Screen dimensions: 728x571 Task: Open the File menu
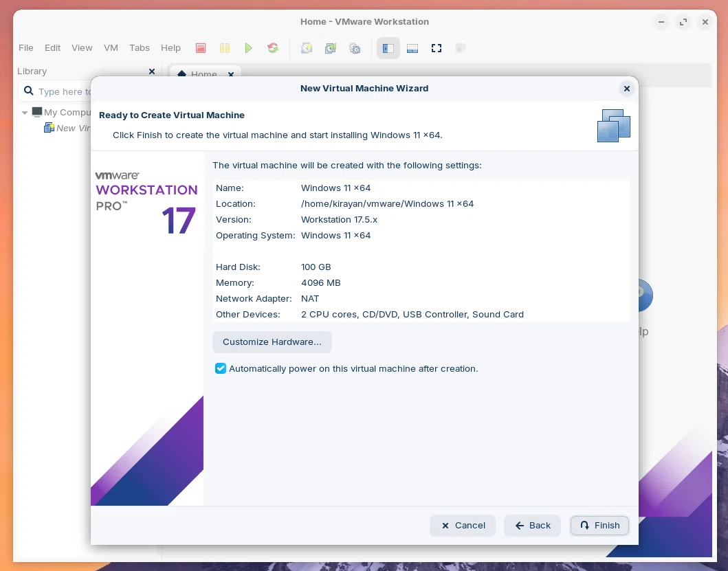coord(26,48)
